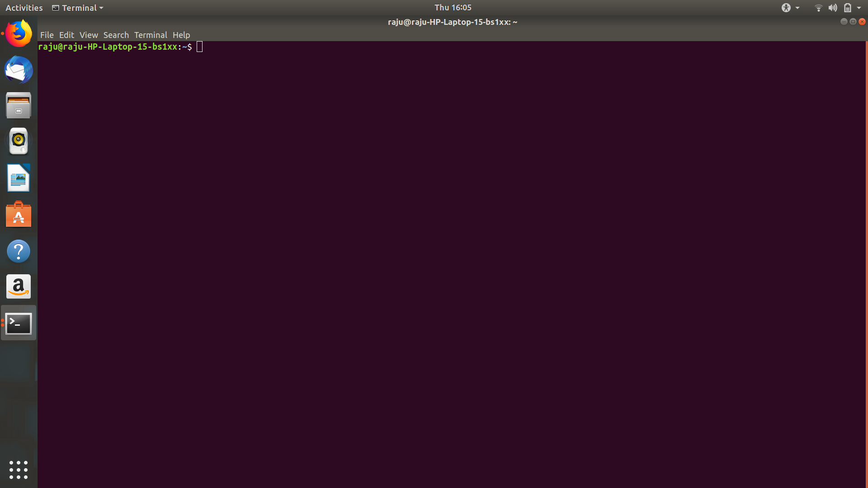This screenshot has height=488, width=868.
Task: Expand the Terminal app menu in top bar
Action: [78, 8]
